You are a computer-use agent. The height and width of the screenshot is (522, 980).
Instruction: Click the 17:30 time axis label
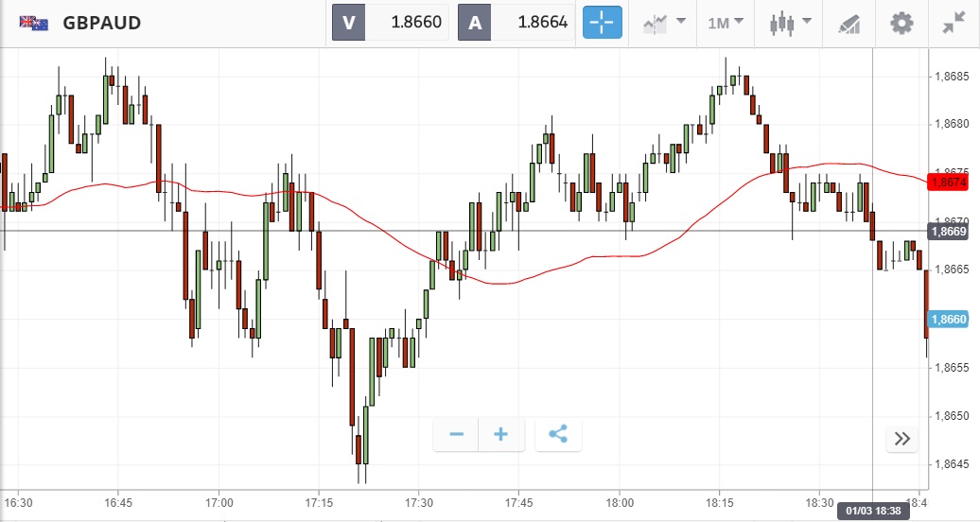pyautogui.click(x=419, y=502)
